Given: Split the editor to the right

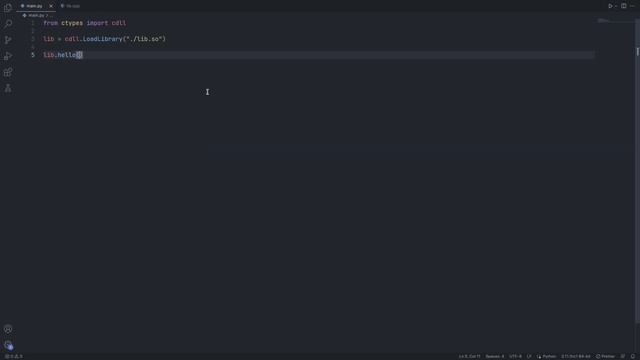Looking at the screenshot, I should 624,6.
